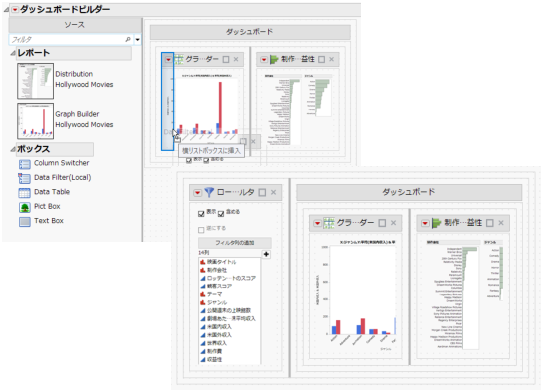Click the bar chart preview in upper グラ…ダー panel

click(206, 108)
